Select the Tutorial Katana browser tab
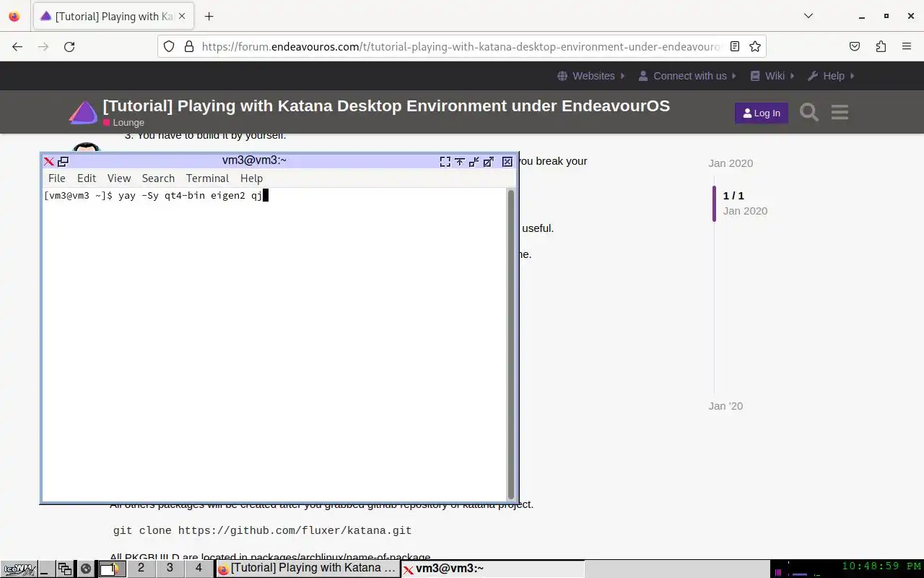The width and height of the screenshot is (924, 578). [x=112, y=16]
